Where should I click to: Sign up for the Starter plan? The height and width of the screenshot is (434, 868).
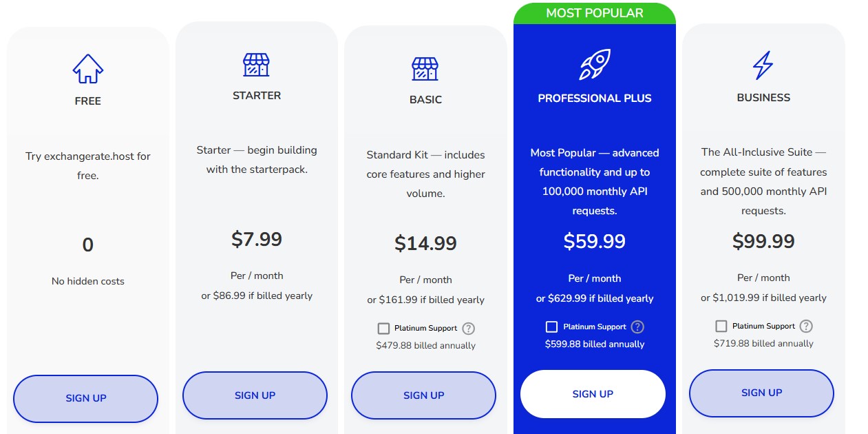click(255, 395)
